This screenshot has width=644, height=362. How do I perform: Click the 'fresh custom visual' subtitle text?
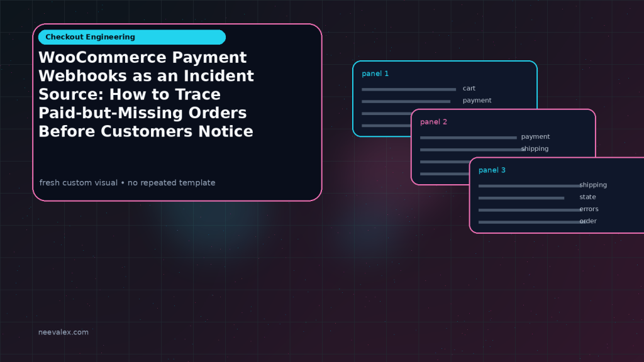127,183
